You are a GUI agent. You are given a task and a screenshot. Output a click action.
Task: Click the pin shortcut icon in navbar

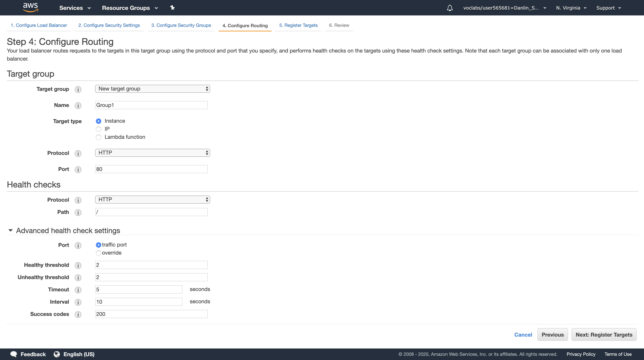tap(172, 8)
